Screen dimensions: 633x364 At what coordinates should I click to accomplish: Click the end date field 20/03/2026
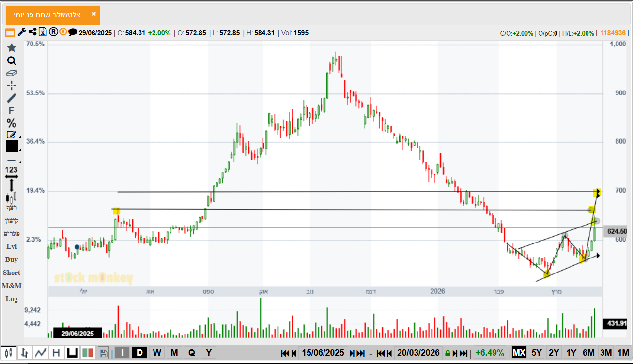point(418,353)
